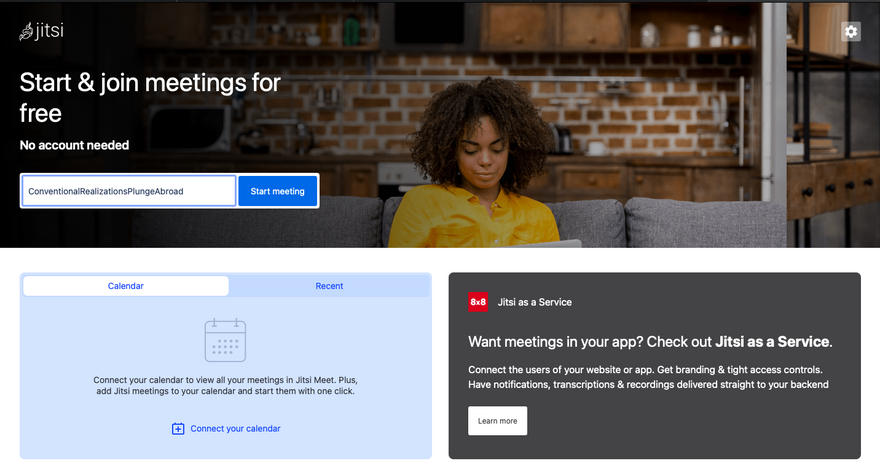The width and height of the screenshot is (880, 476).
Task: Click the Learn more button
Action: pos(497,421)
